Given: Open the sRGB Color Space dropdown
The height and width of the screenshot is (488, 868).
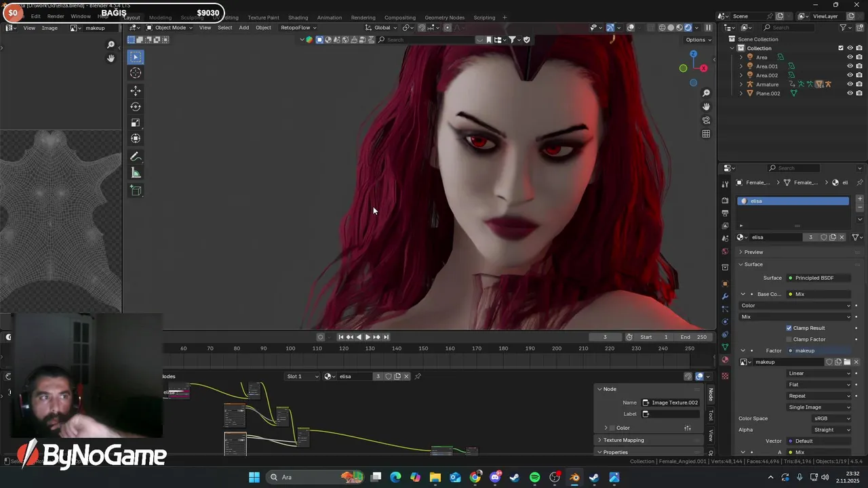Looking at the screenshot, I should tap(832, 418).
